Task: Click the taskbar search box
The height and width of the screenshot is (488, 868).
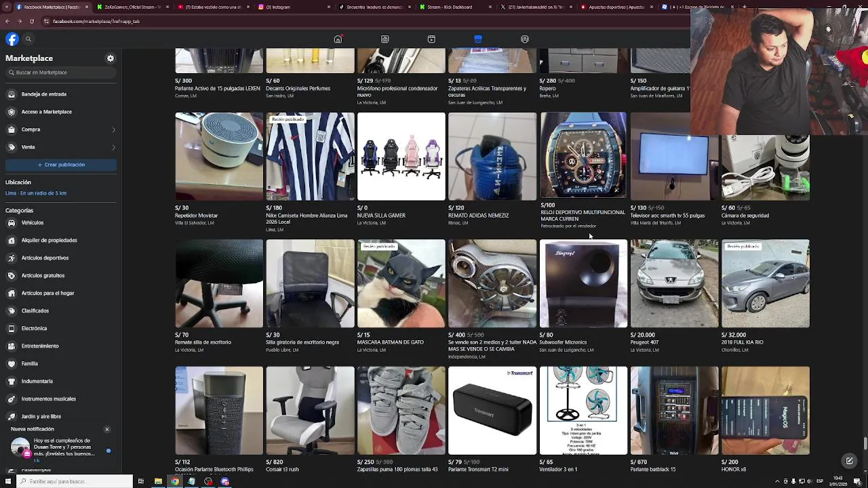Action: tap(75, 481)
